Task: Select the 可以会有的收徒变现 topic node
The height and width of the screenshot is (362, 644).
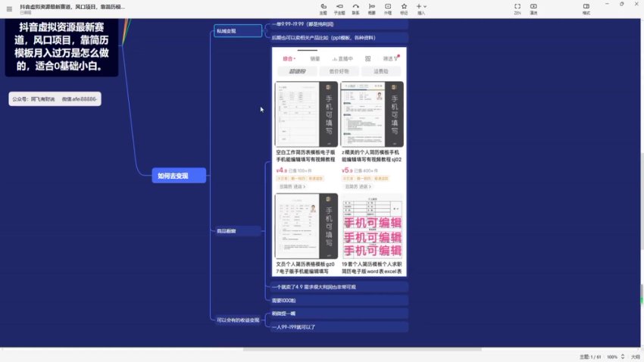Action: coord(237,320)
